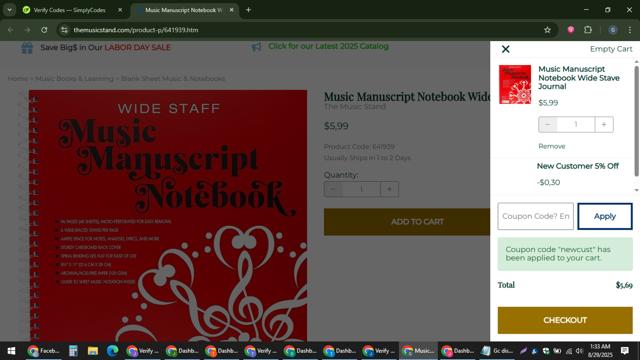Click the coupon 'newcust' applied confirmation message
The width and height of the screenshot is (640, 360).
click(x=565, y=254)
